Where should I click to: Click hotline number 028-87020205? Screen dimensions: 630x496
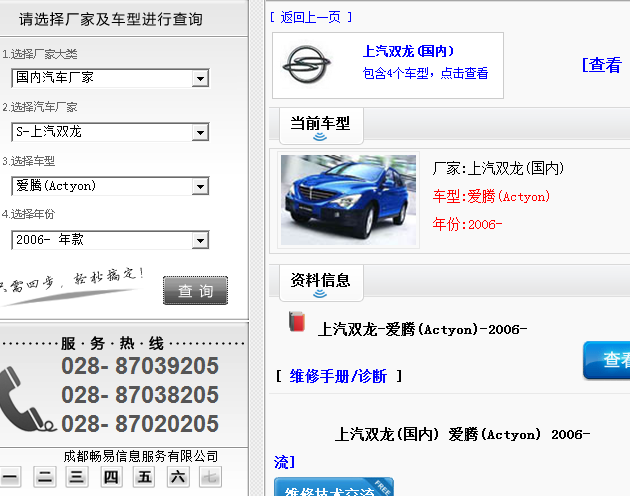point(140,424)
